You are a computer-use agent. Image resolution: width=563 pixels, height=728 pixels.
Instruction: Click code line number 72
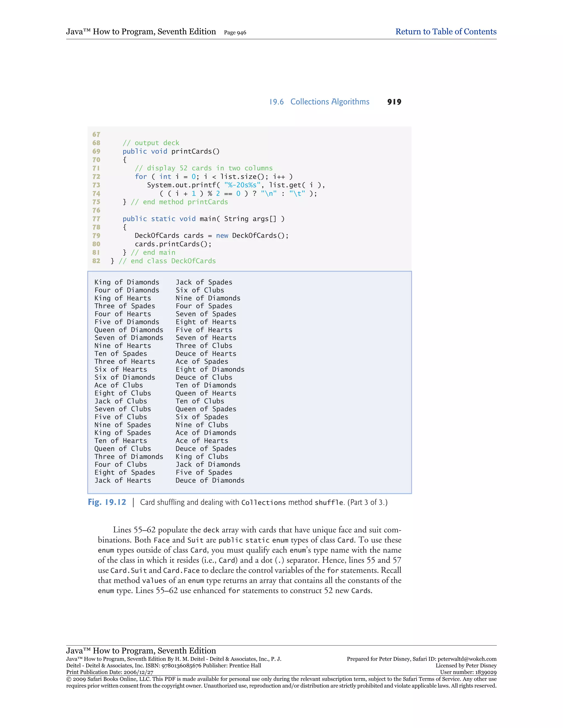tap(96, 177)
